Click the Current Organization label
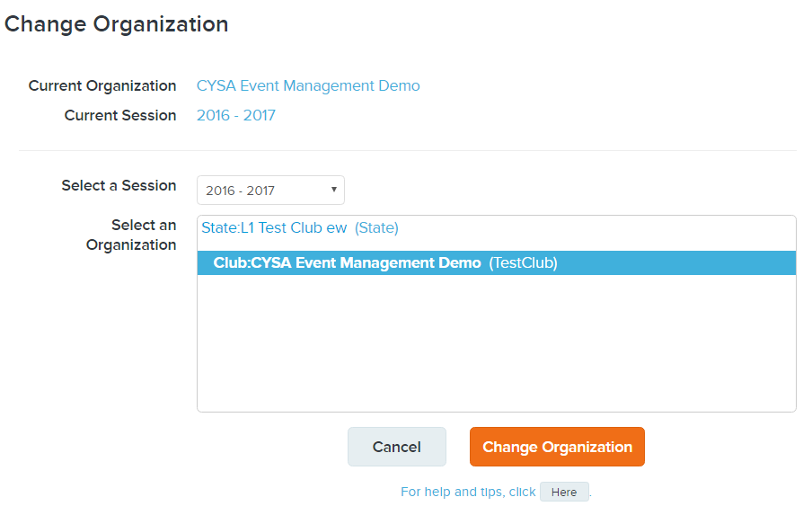 pyautogui.click(x=102, y=85)
